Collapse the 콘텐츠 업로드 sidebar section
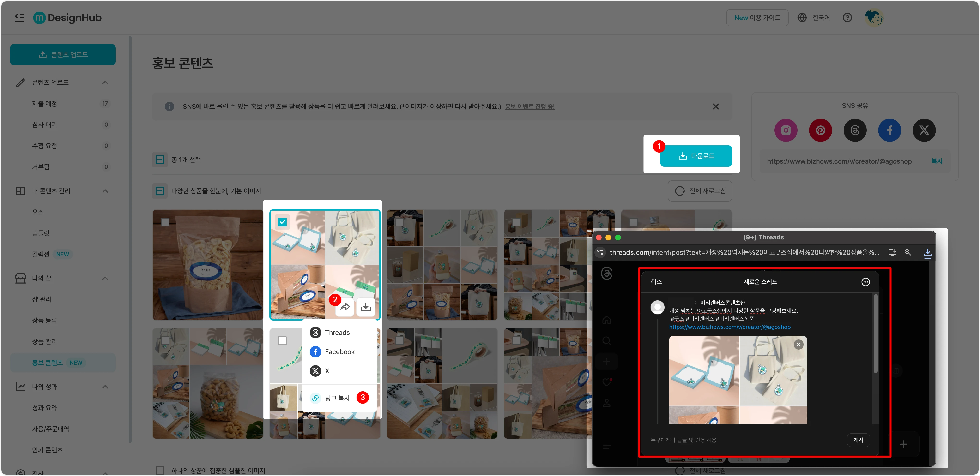Image resolution: width=980 pixels, height=476 pixels. point(105,83)
